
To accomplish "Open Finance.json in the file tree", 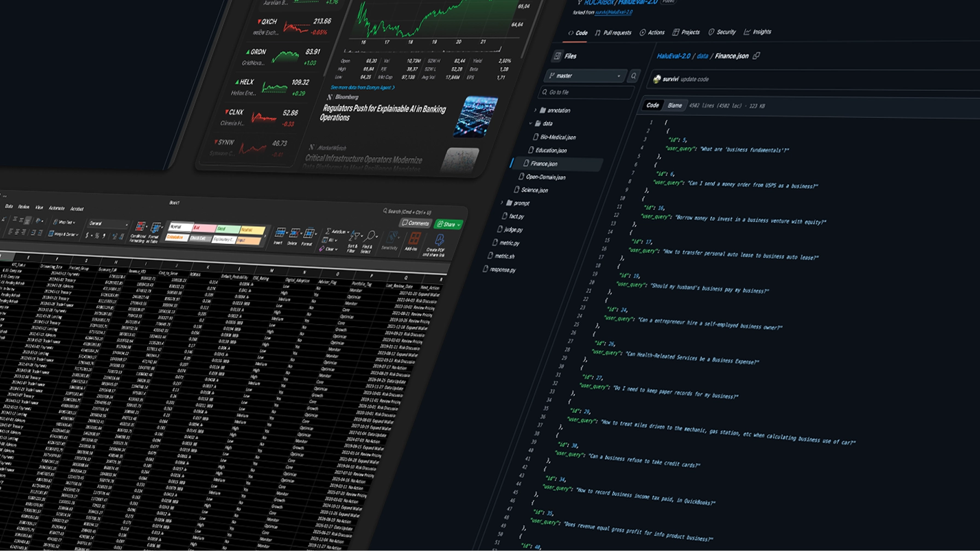I will click(x=557, y=163).
